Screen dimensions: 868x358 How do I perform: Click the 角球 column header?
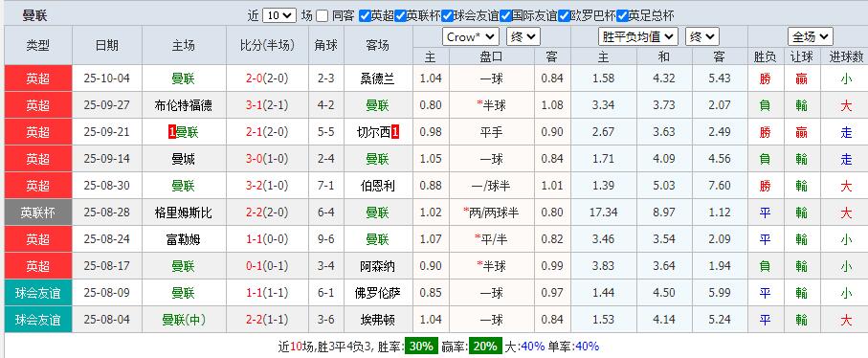326,45
